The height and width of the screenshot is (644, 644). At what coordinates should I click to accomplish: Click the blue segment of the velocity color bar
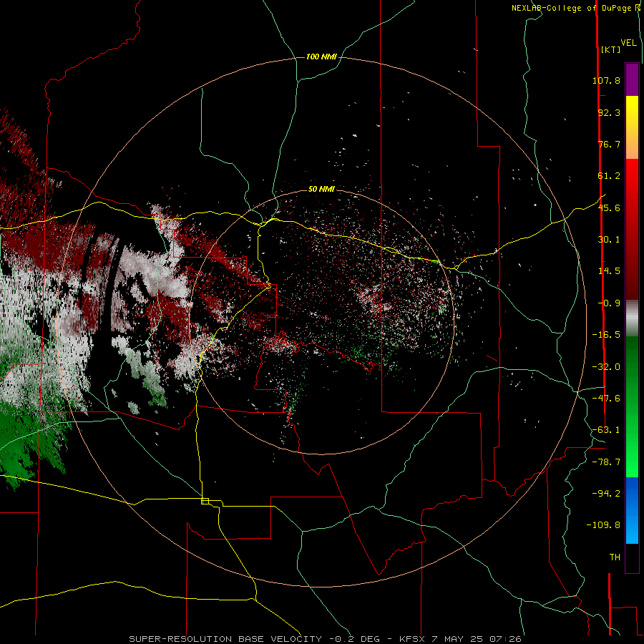pos(632,510)
